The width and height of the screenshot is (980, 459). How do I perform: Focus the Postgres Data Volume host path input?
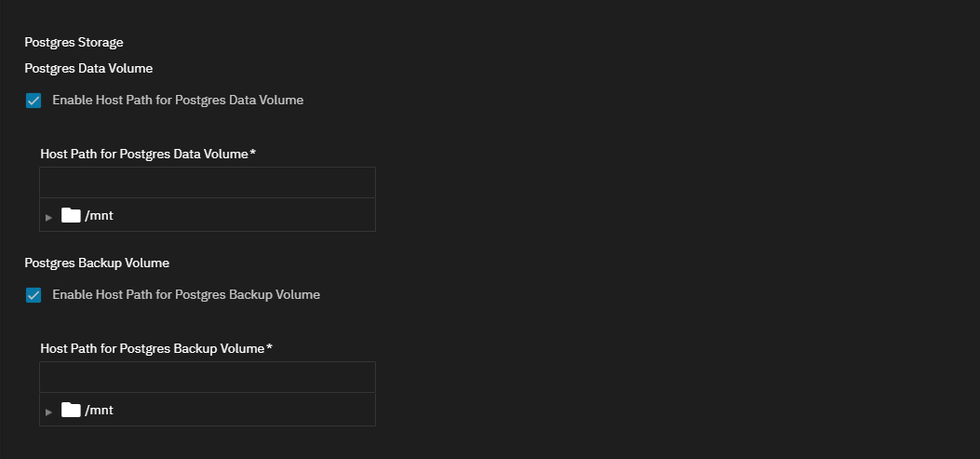(x=208, y=183)
